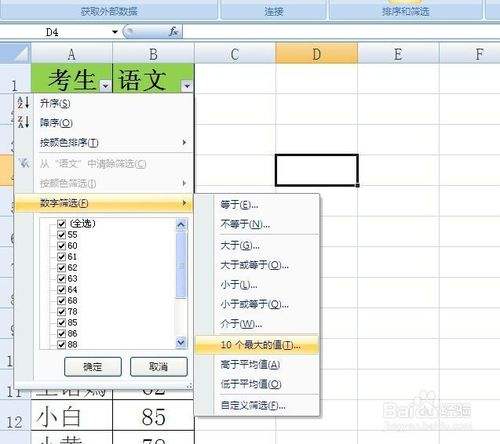Uncheck the 85 value checkbox
Image resolution: width=500 pixels, height=444 pixels.
pyautogui.click(x=61, y=323)
